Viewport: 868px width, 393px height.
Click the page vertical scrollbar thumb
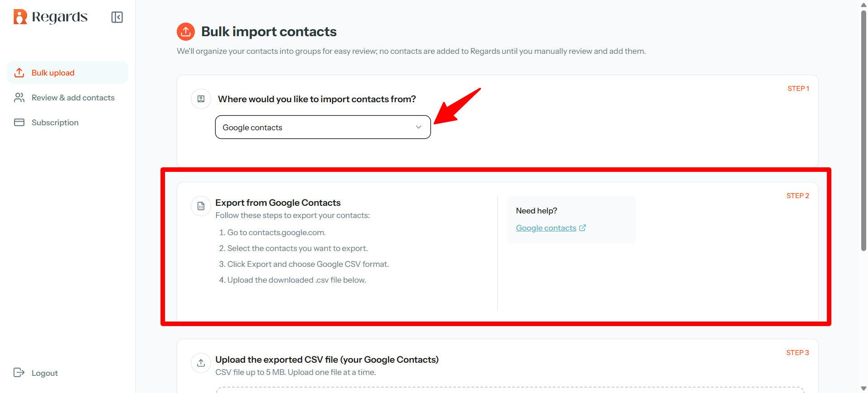[863, 131]
